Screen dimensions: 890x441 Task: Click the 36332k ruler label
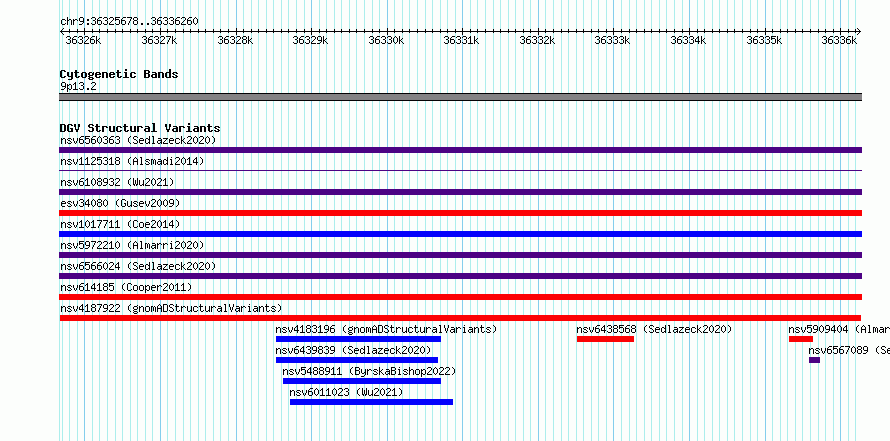point(537,40)
